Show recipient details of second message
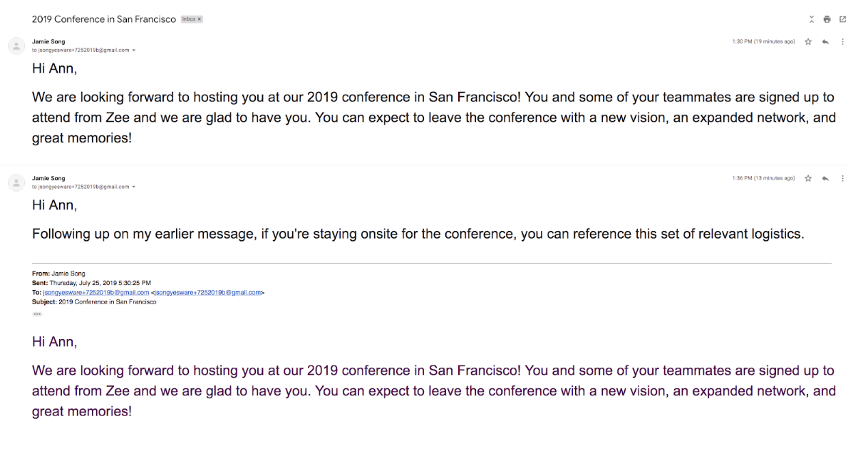Image resolution: width=868 pixels, height=466 pixels. [x=134, y=187]
